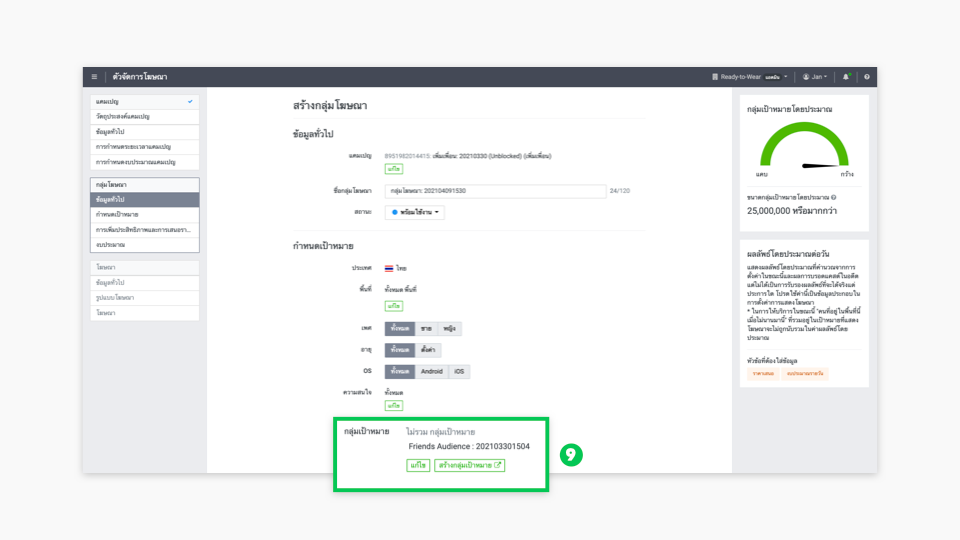Open วัตถุประสงค์แคมเปญ sidebar item

point(144,117)
